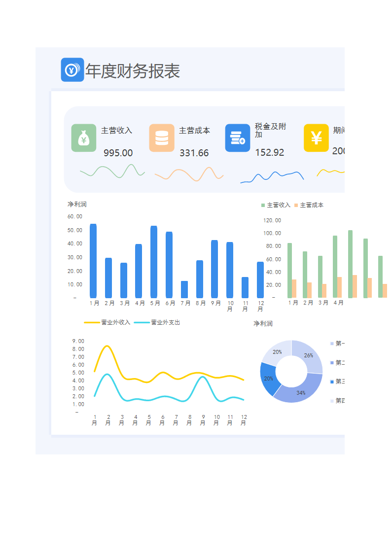
Task: Click the green money bag icon
Action: coord(84,138)
